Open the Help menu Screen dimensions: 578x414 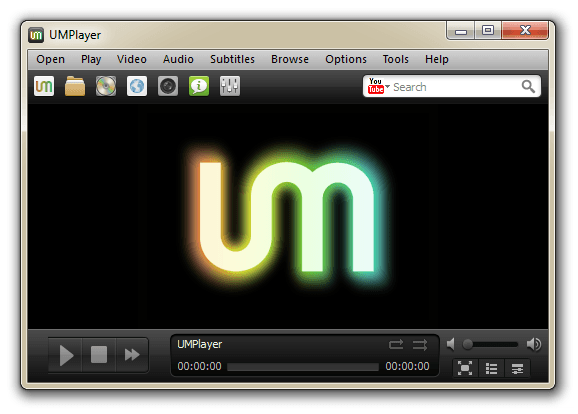[x=436, y=59]
